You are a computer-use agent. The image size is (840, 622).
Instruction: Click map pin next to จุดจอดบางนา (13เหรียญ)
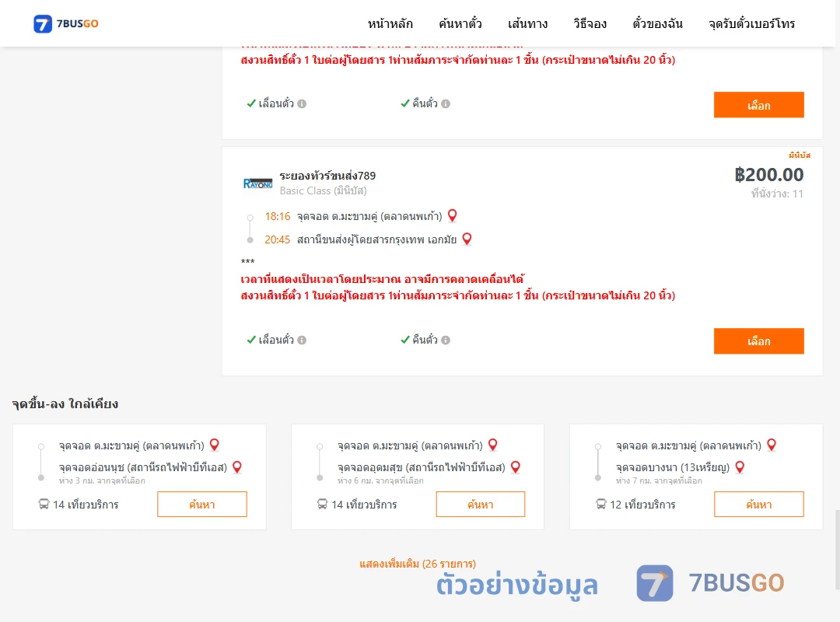pos(740,467)
